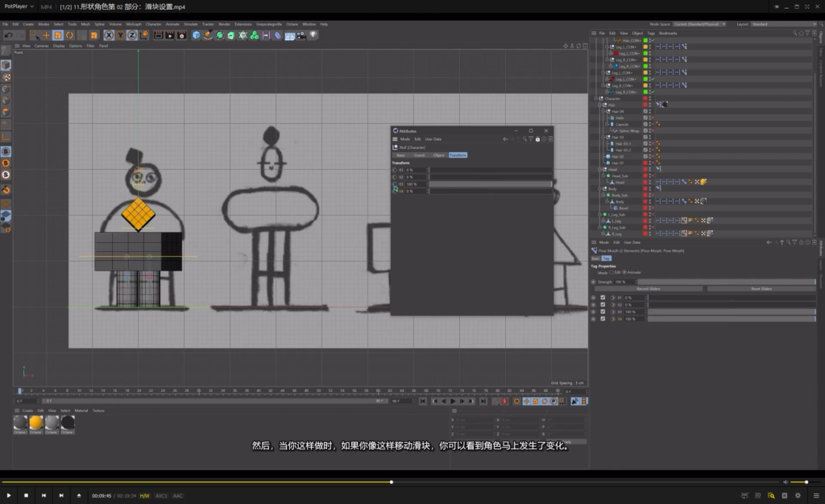This screenshot has height=504, width=825.
Task: Open the MoGraph menu
Action: 133,24
